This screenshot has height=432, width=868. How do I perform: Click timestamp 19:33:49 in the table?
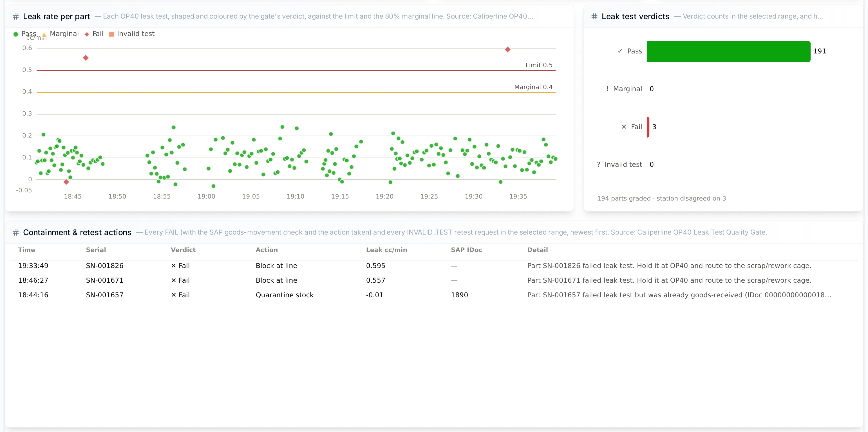(33, 266)
